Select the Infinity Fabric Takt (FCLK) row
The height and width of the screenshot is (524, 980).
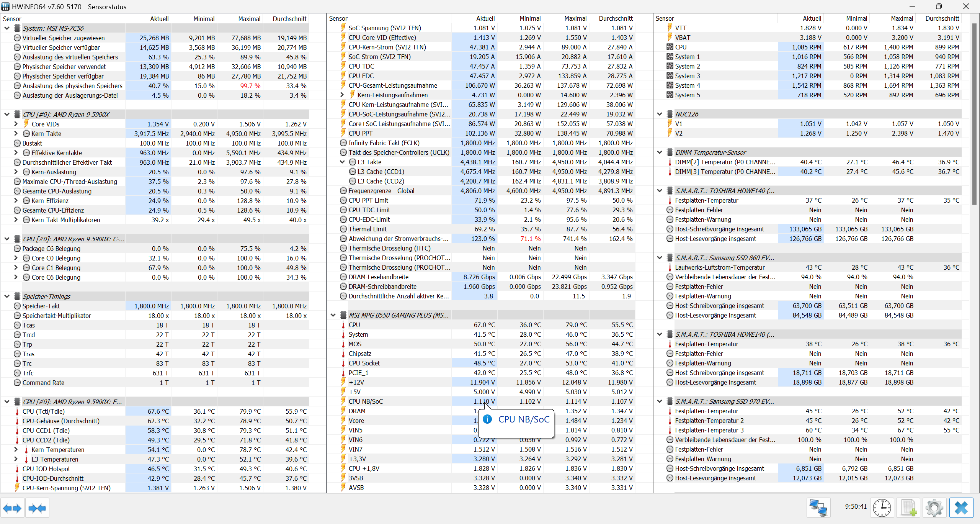tap(481, 143)
